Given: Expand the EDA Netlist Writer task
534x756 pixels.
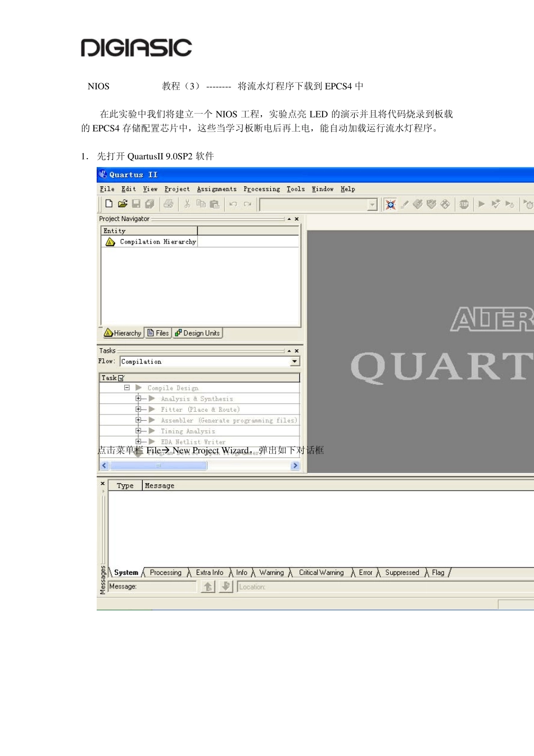Looking at the screenshot, I should pos(138,441).
